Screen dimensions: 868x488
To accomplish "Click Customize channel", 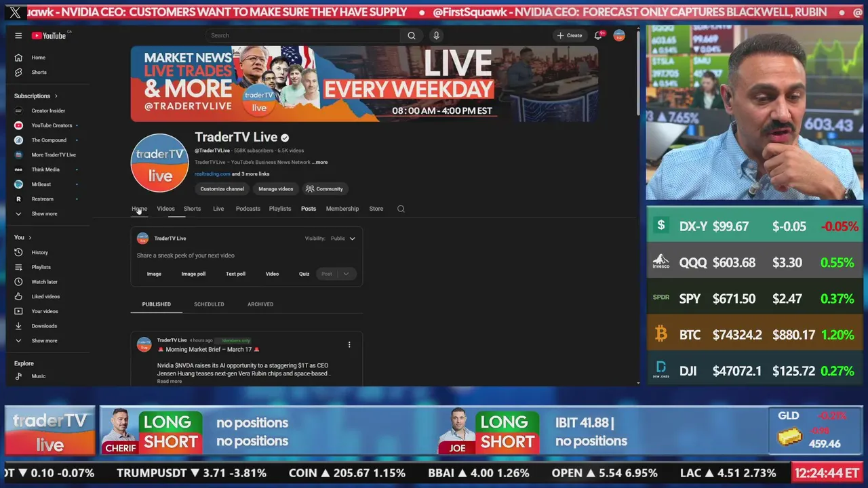I will (222, 189).
